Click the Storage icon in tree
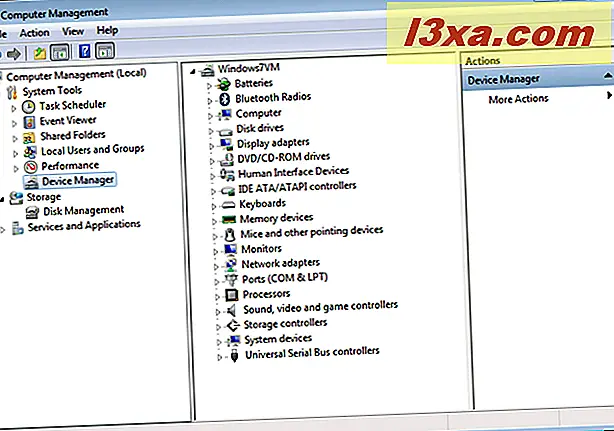This screenshot has height=431, width=614. [x=16, y=198]
